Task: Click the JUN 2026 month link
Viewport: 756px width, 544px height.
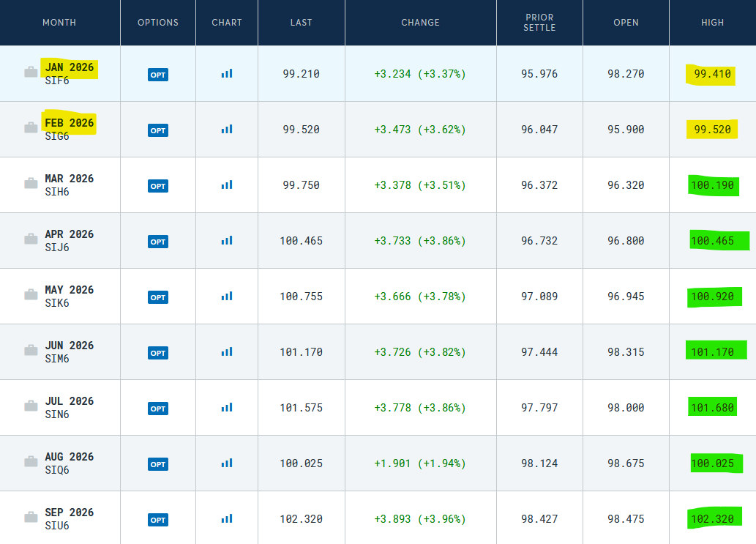Action: [x=69, y=346]
